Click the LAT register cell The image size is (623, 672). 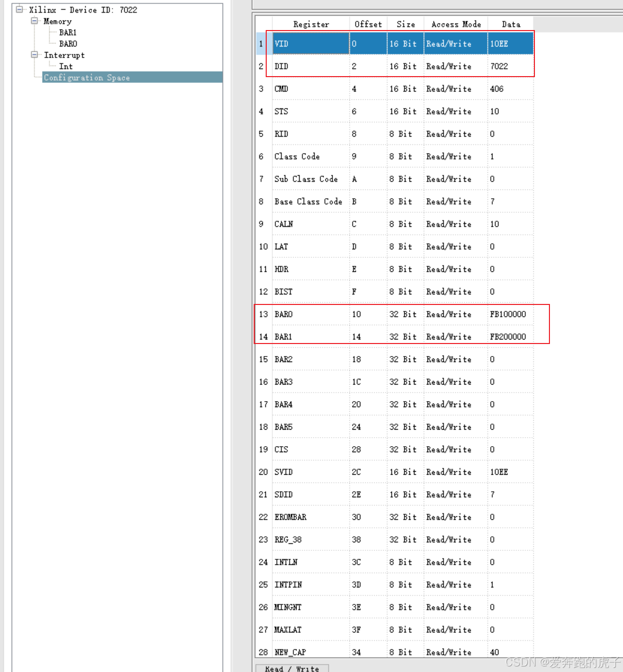(x=311, y=246)
